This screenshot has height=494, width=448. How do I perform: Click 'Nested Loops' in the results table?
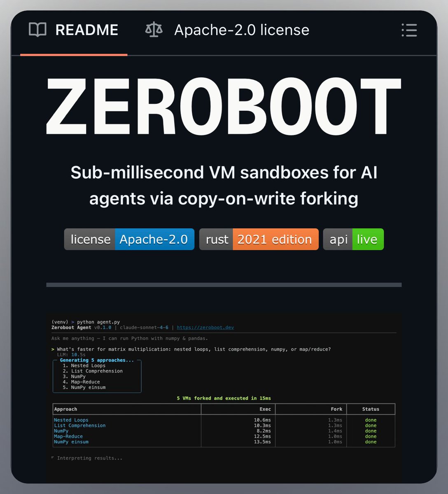click(71, 420)
